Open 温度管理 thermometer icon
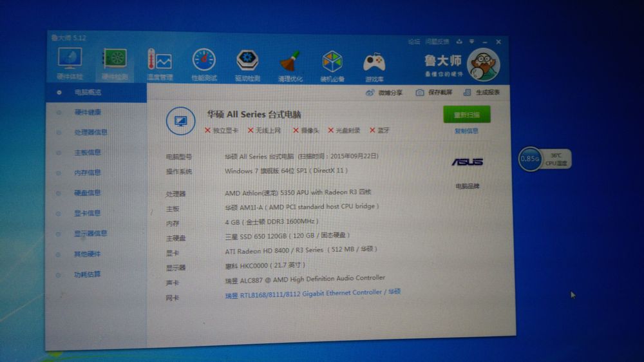Screen dimensions: 644x362 point(159,59)
